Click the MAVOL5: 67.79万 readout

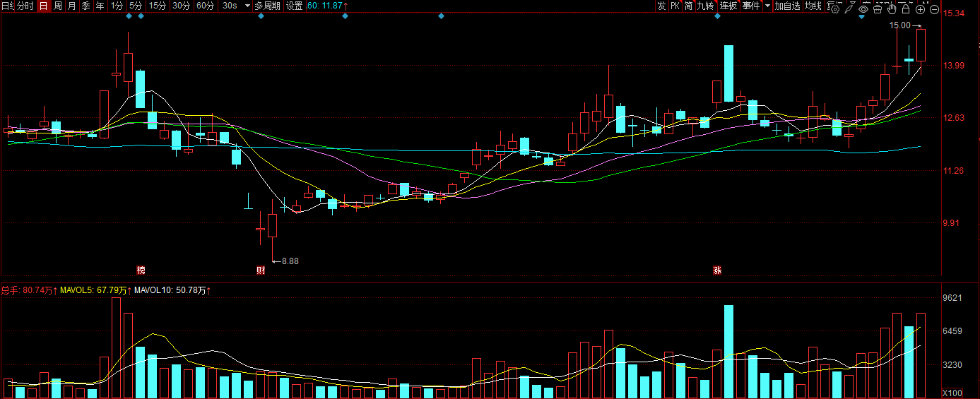click(x=96, y=290)
